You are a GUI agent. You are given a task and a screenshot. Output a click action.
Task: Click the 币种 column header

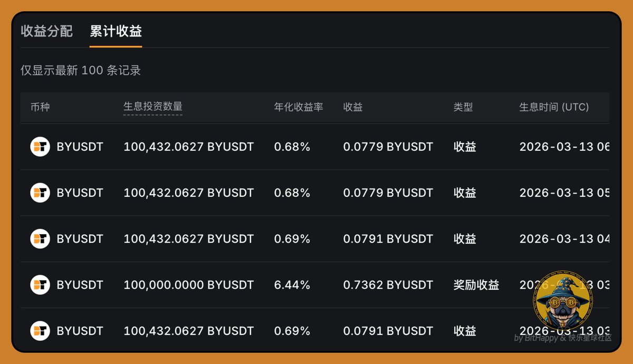click(x=40, y=107)
